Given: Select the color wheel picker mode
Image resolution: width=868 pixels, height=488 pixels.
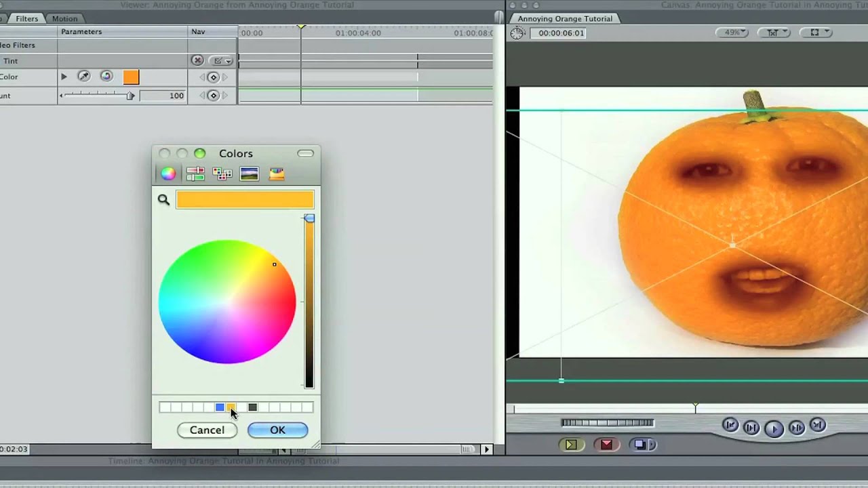Looking at the screenshot, I should (168, 174).
